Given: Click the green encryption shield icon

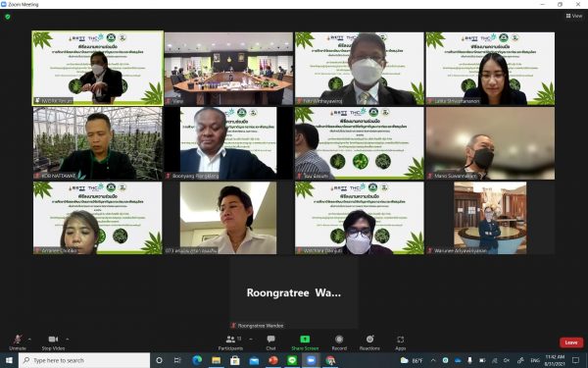Looking at the screenshot, I should tap(8, 17).
